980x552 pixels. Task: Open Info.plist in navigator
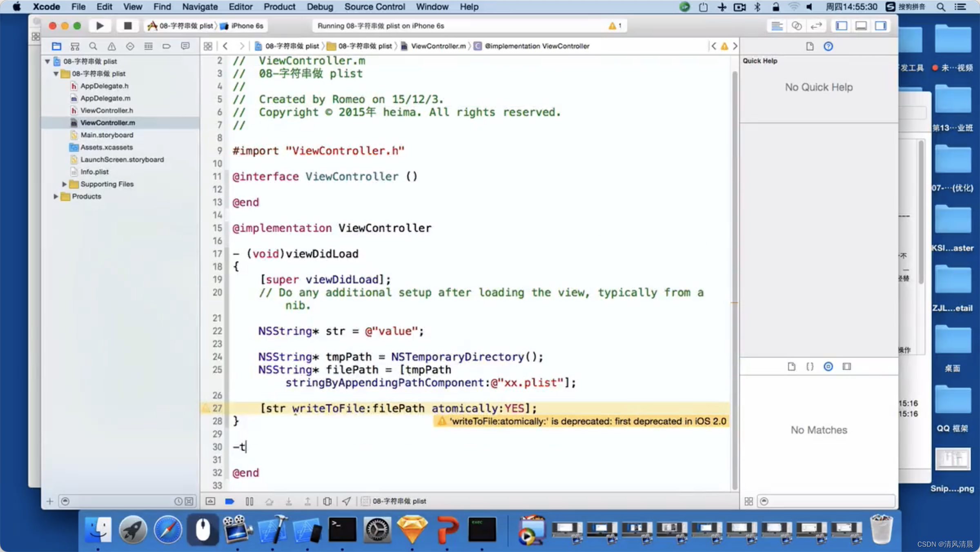94,171
